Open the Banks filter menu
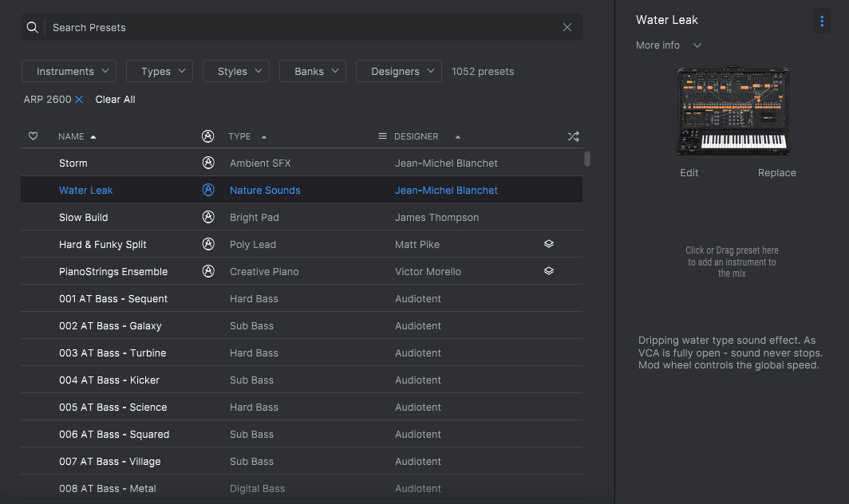Image resolution: width=849 pixels, height=504 pixels. click(x=312, y=71)
